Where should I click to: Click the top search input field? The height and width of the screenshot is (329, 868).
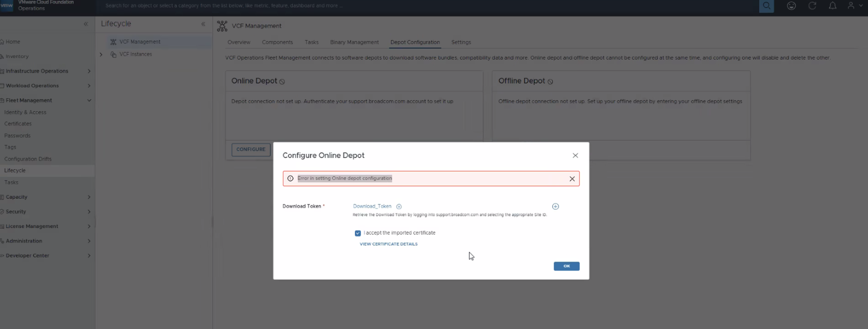point(428,6)
